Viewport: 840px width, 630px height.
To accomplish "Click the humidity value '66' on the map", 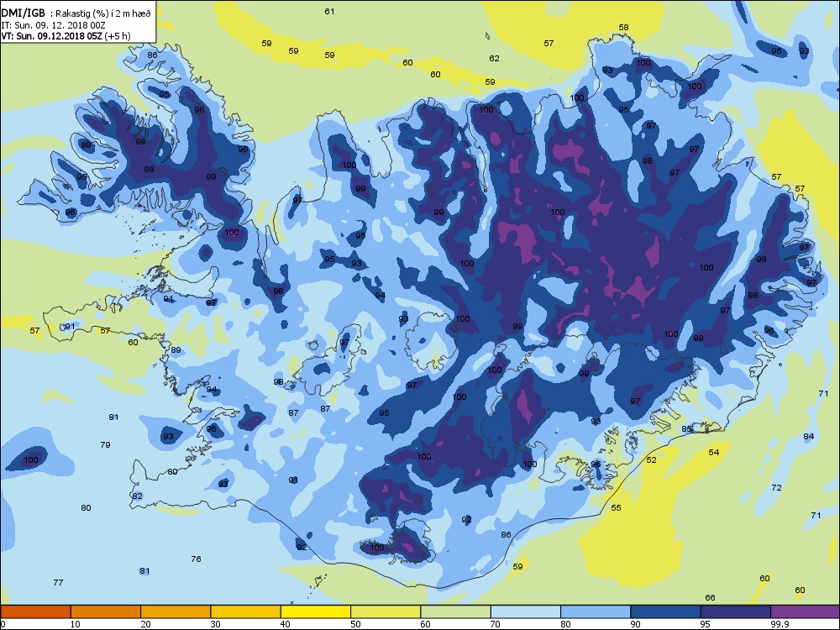I will 710,598.
